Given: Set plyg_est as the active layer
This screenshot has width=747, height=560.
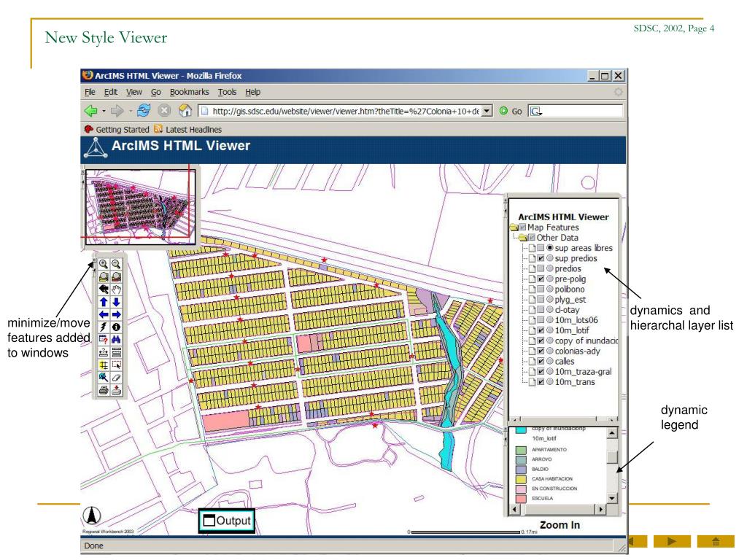Looking at the screenshot, I should point(550,300).
